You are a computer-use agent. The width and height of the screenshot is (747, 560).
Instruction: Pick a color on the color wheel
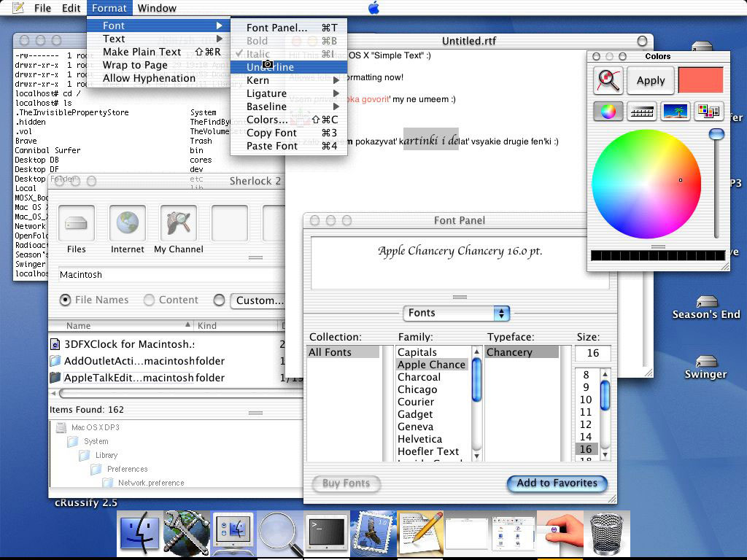[646, 183]
